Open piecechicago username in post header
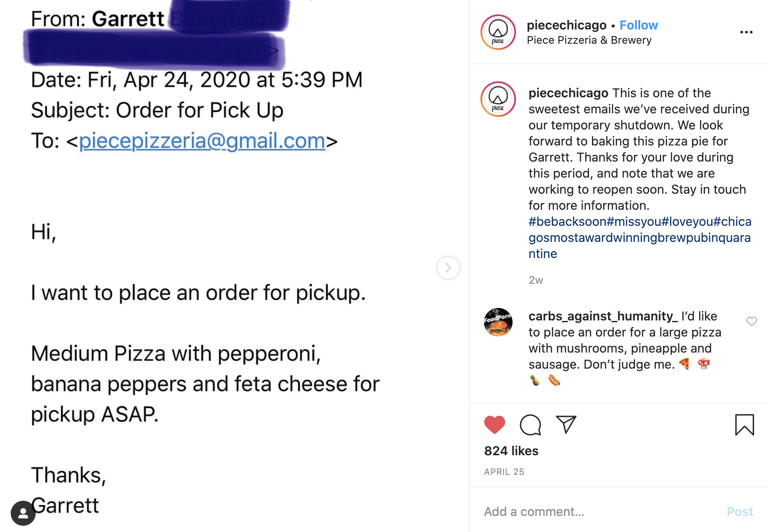 [567, 25]
